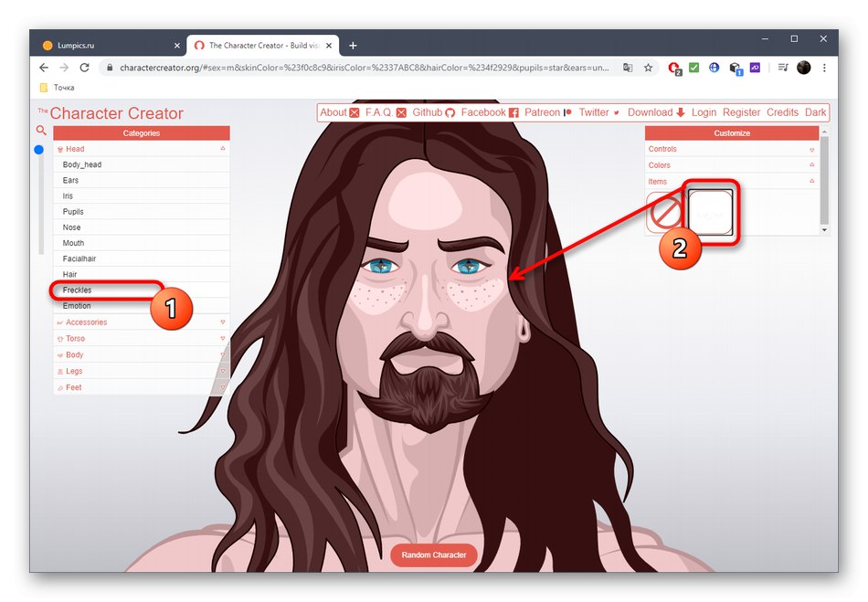868x602 pixels.
Task: Open the Github link
Action: pyautogui.click(x=433, y=112)
